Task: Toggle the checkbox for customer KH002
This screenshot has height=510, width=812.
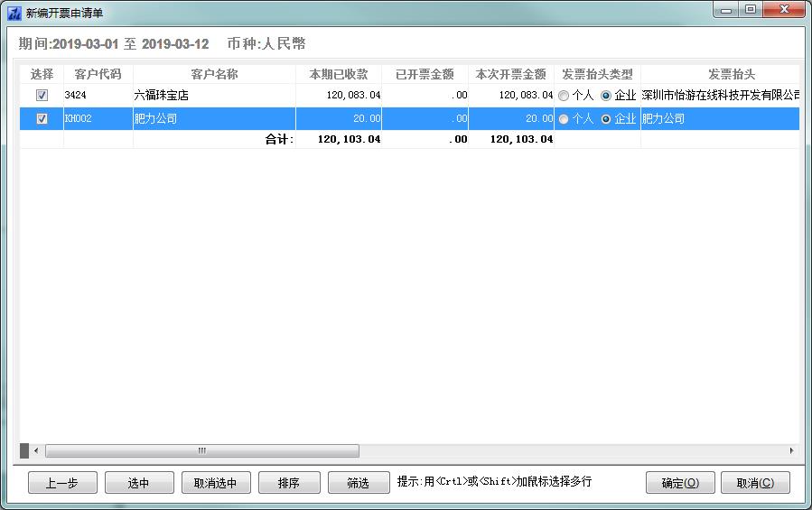Action: point(42,118)
